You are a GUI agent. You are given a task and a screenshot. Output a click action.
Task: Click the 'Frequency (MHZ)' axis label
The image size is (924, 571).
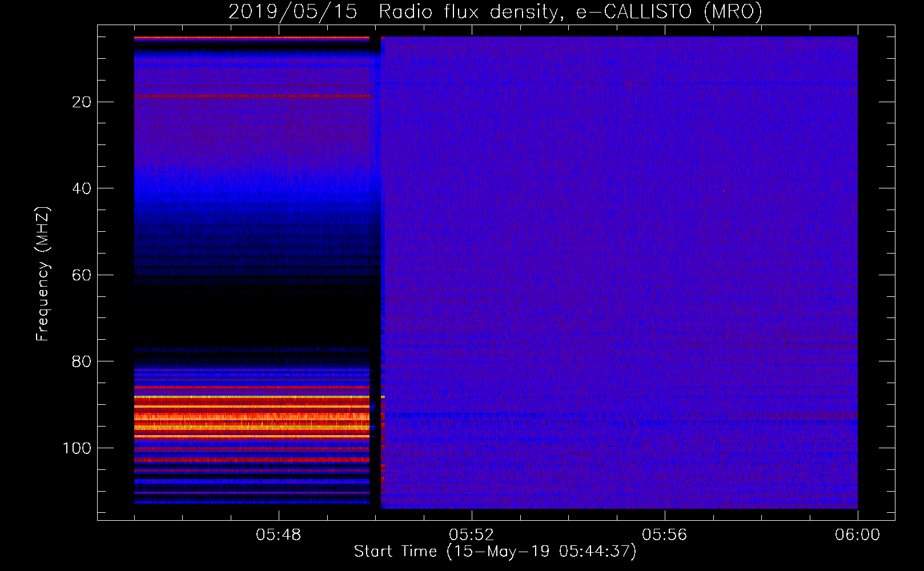43,274
